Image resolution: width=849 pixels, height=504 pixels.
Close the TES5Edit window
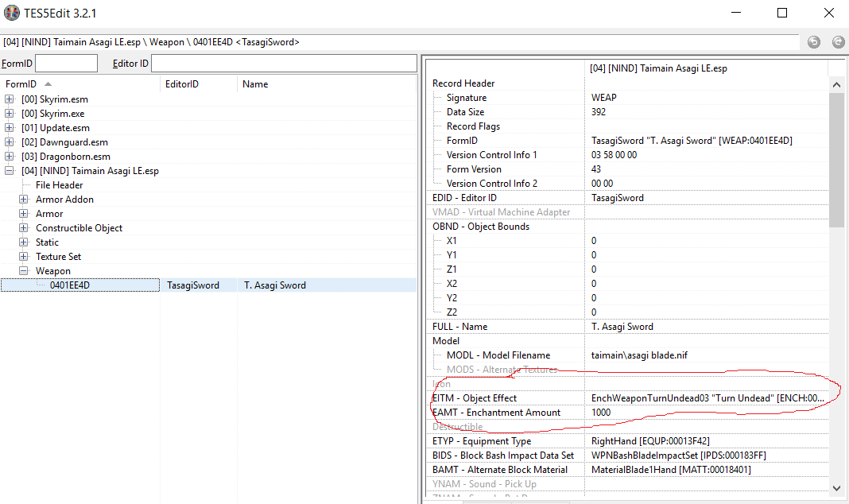[x=829, y=13]
